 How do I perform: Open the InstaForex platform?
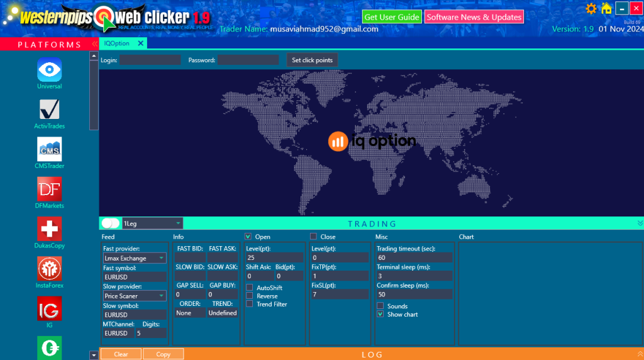[x=49, y=269]
